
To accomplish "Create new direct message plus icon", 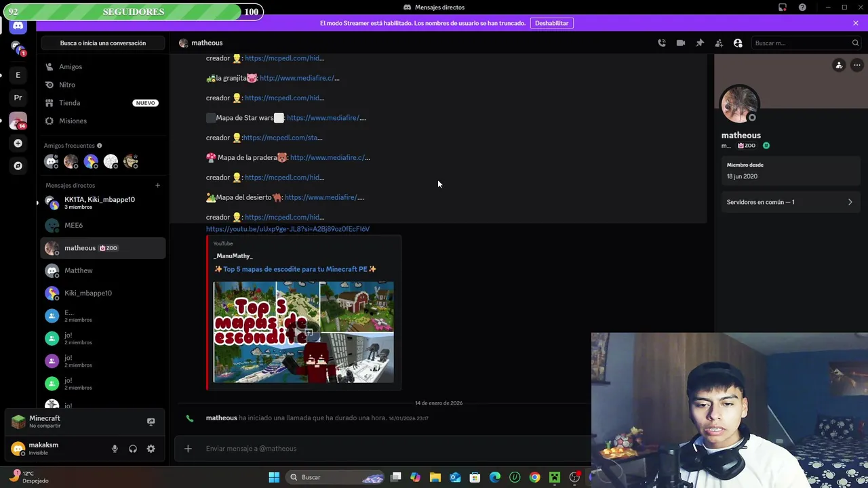I will tap(157, 185).
